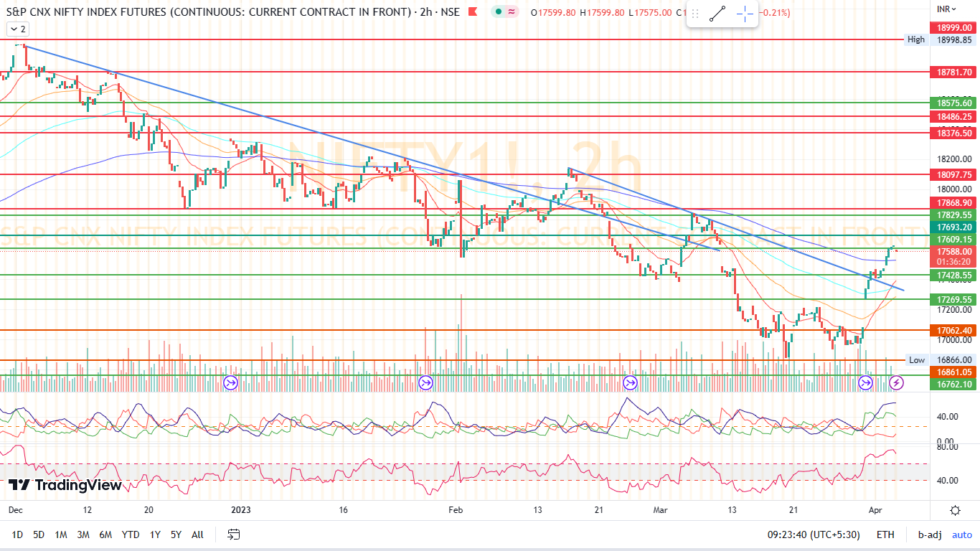Click the 18486.25 price label
Viewport: 980px width, 551px height.
[x=953, y=116]
